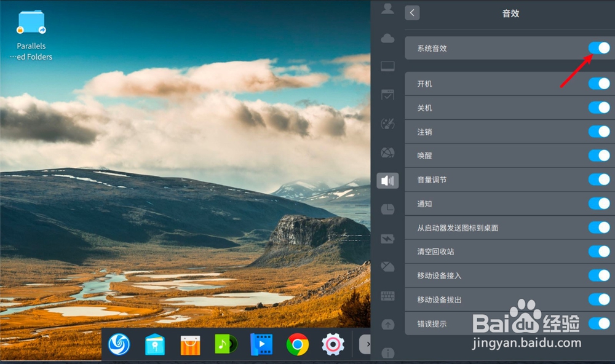
Task: Toggle the 从启动器发送图标到桌面 sound switch
Action: tap(599, 227)
